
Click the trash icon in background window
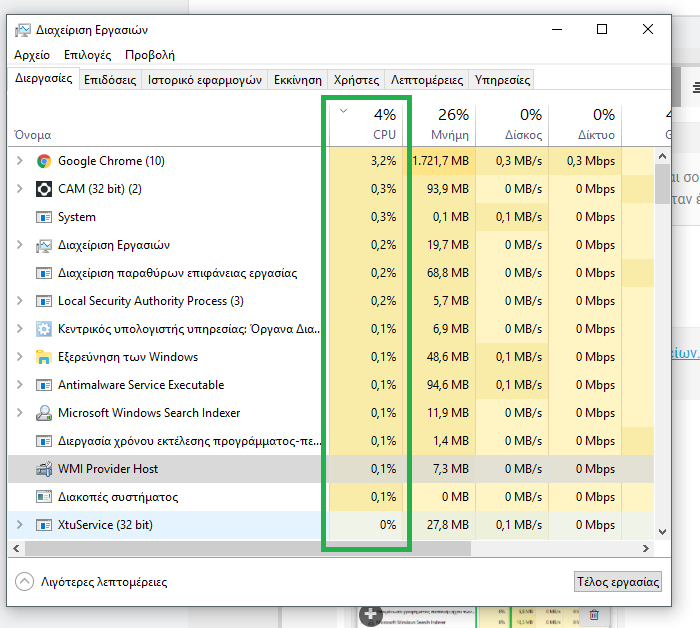(x=594, y=615)
